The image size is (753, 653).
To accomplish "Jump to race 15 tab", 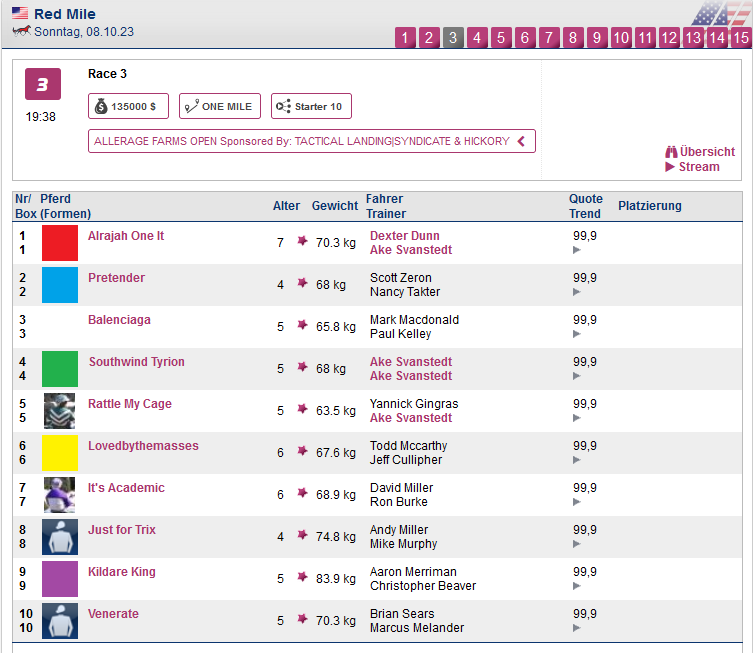I will click(x=741, y=37).
